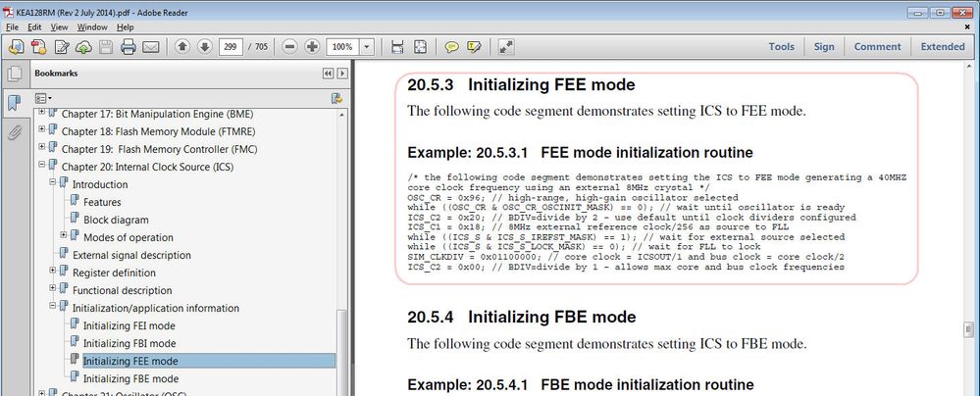
Task: Select the Features bookmark
Action: [x=102, y=202]
